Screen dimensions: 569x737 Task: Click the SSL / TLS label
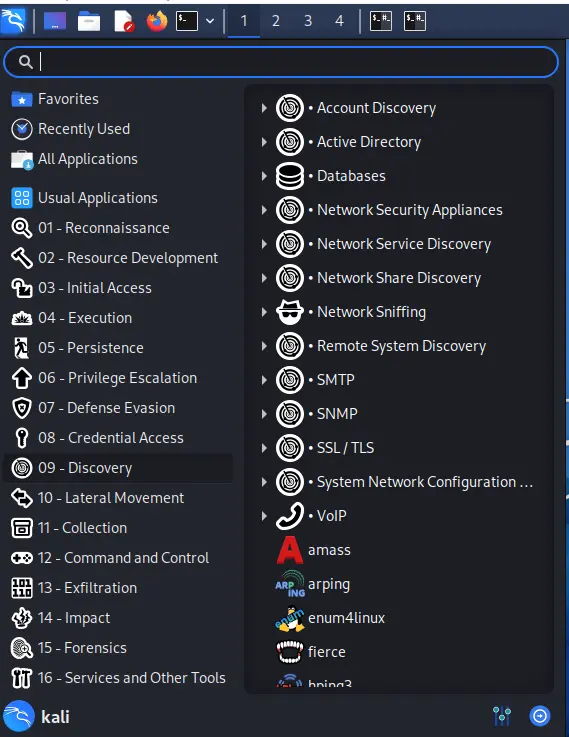(345, 448)
